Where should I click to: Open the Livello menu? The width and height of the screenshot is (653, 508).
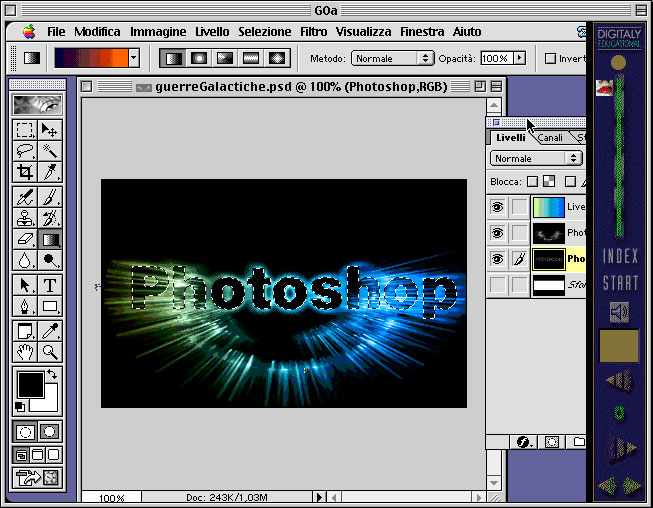212,32
